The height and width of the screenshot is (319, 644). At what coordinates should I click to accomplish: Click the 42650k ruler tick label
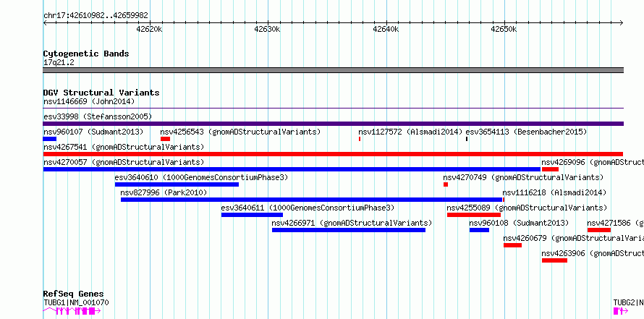click(x=504, y=29)
